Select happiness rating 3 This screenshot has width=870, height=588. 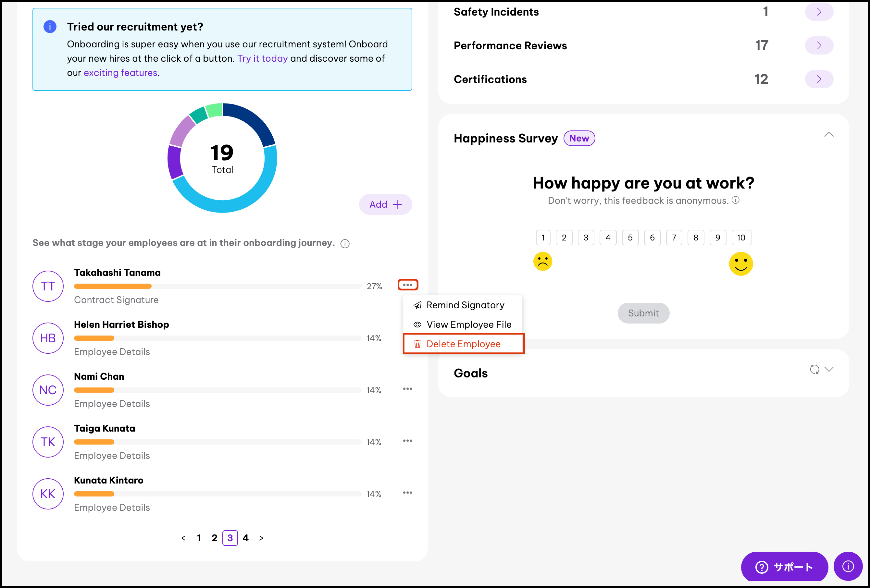[586, 238]
